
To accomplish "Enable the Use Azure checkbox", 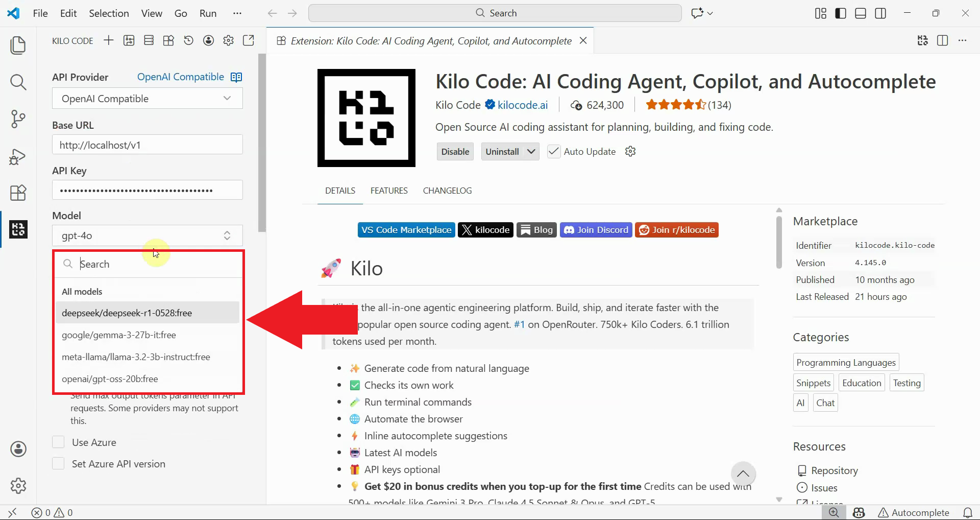I will click(x=59, y=442).
